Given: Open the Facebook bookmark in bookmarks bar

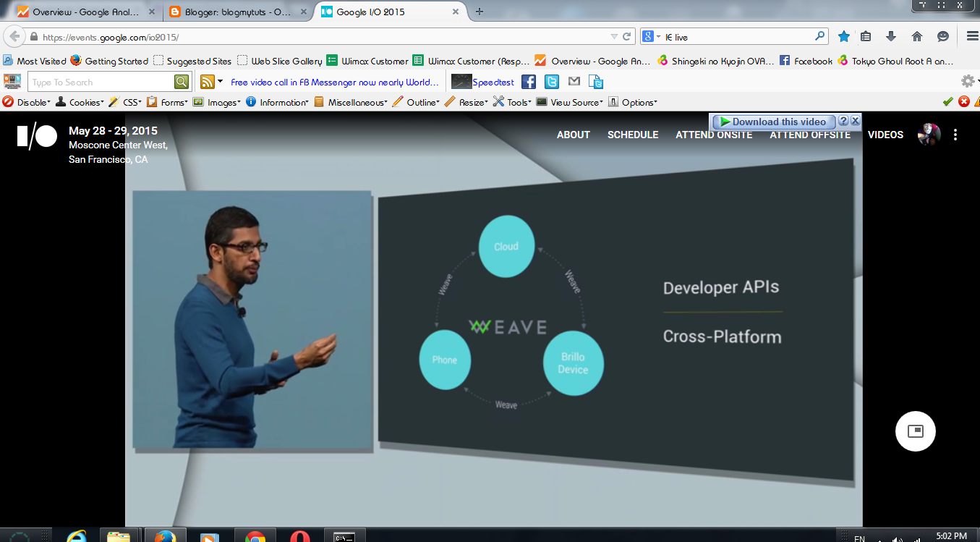Looking at the screenshot, I should click(806, 61).
